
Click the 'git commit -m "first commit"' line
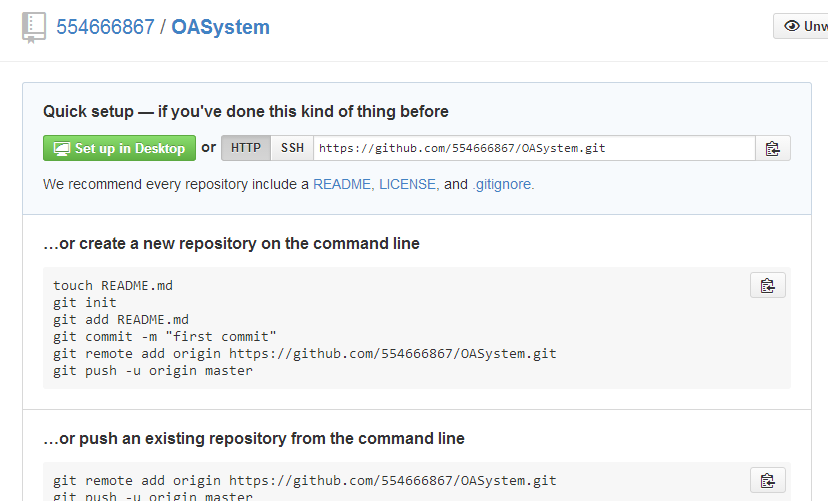[x=165, y=337]
